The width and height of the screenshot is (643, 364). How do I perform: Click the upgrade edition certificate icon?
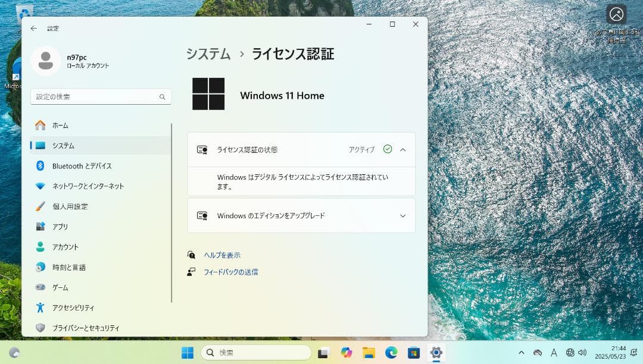coord(202,216)
